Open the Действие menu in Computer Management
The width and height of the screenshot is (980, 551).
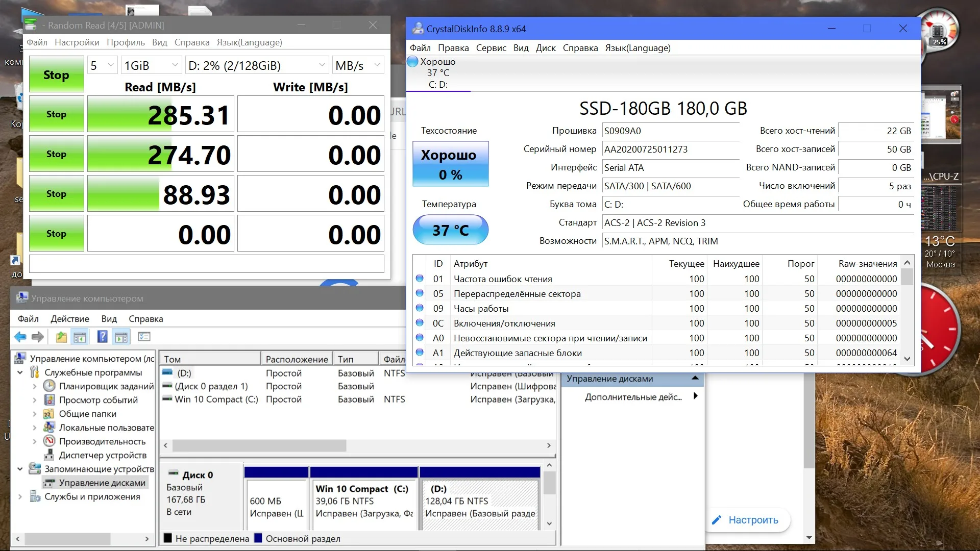coord(69,319)
